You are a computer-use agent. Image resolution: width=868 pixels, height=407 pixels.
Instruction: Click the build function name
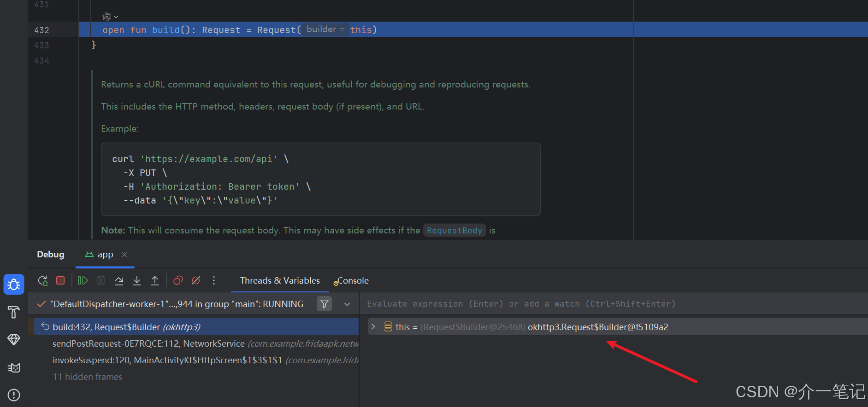tap(165, 30)
